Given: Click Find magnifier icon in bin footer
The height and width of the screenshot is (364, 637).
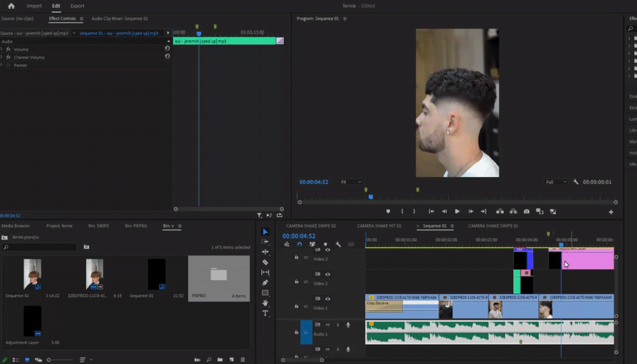Looking at the screenshot, I should 209,360.
